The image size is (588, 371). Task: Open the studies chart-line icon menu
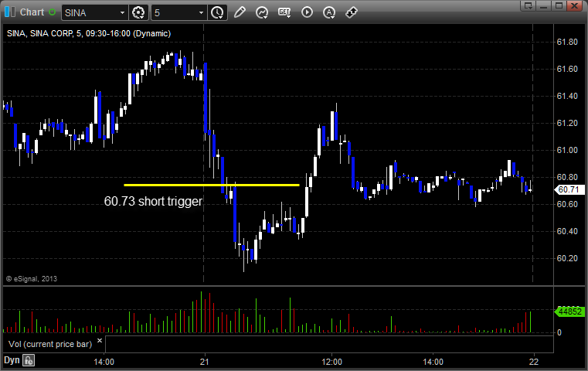point(262,13)
